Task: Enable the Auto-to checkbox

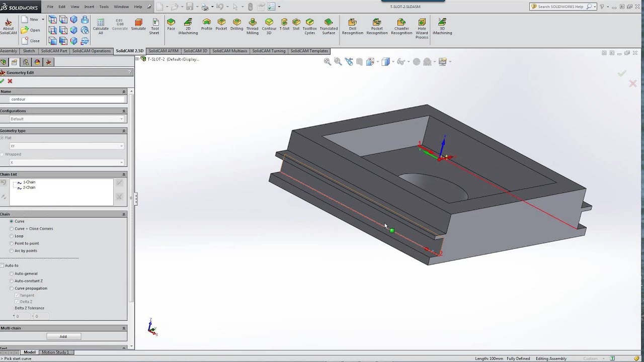Action: coord(2,265)
